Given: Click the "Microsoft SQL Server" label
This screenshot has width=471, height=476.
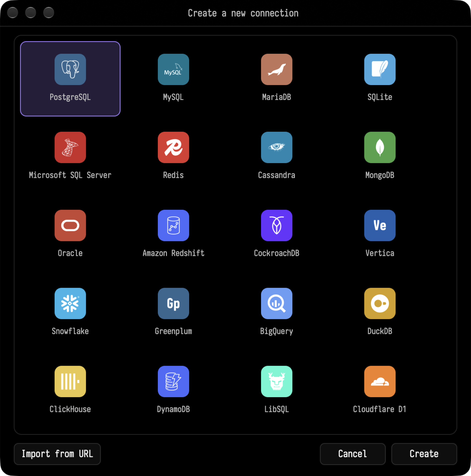Looking at the screenshot, I should (70, 175).
